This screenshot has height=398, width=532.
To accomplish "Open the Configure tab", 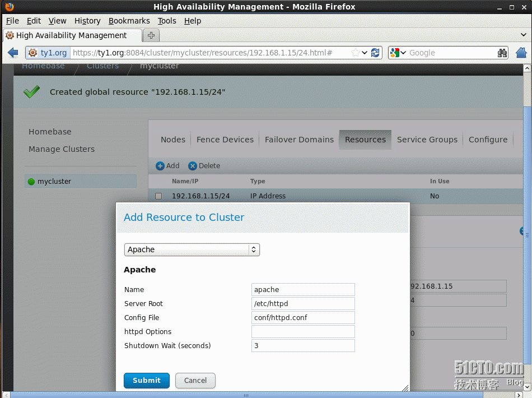I will coord(488,140).
